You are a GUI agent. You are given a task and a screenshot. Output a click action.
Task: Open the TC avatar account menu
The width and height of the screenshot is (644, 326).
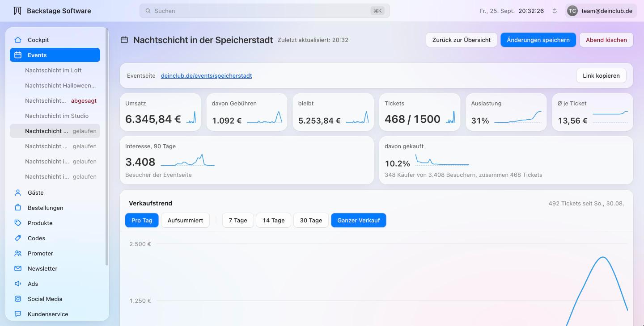572,11
